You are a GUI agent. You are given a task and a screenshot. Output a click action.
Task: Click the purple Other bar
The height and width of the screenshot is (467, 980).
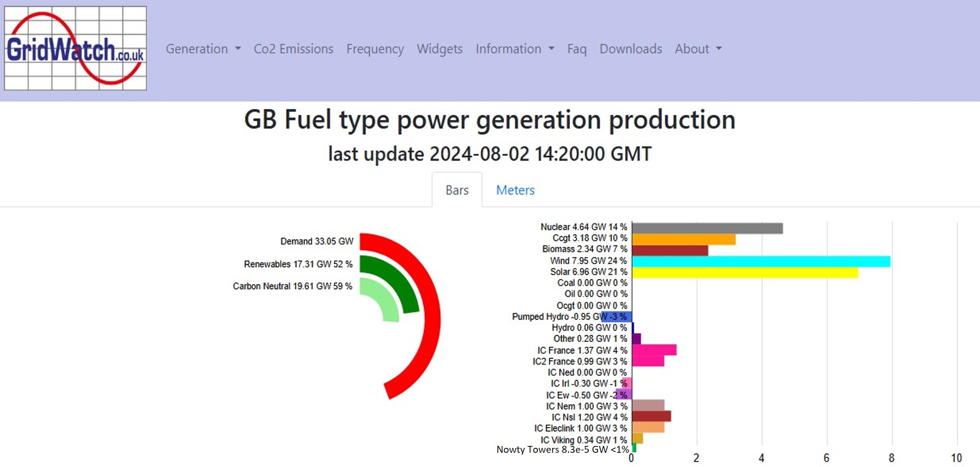click(636, 339)
